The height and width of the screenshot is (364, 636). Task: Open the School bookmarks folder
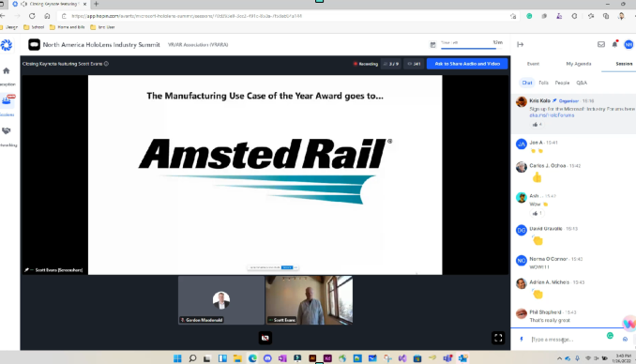[x=34, y=27]
